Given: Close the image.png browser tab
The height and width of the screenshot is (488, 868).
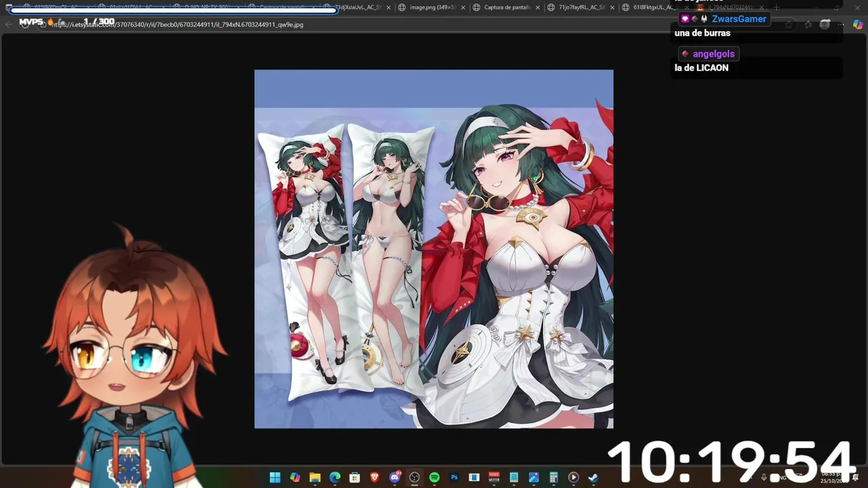Looking at the screenshot, I should tap(463, 7).
